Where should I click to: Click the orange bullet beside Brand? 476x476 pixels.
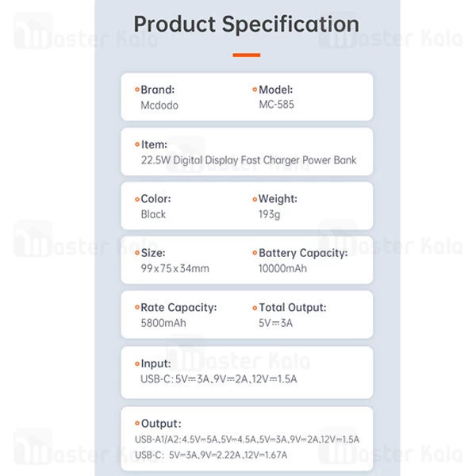pos(136,90)
